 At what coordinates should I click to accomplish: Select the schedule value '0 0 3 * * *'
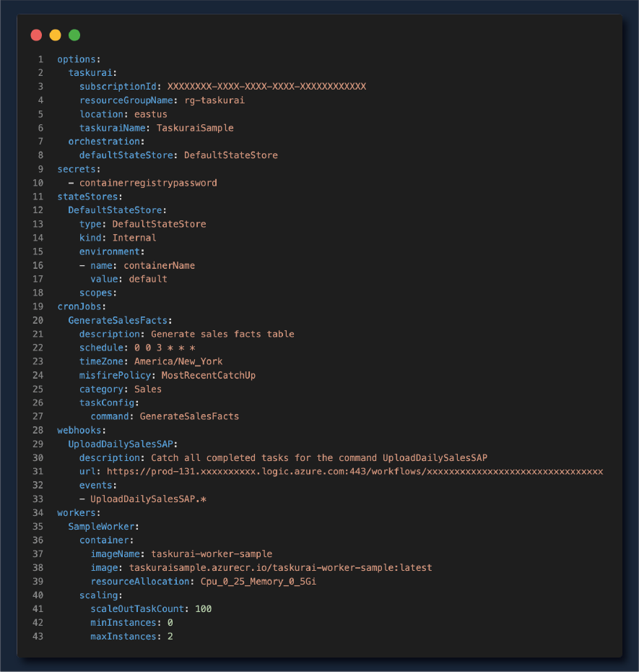click(165, 348)
